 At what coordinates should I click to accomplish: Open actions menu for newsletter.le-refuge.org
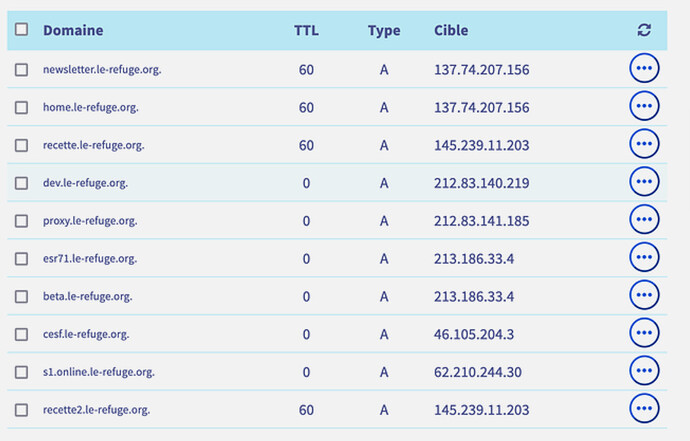(x=644, y=68)
